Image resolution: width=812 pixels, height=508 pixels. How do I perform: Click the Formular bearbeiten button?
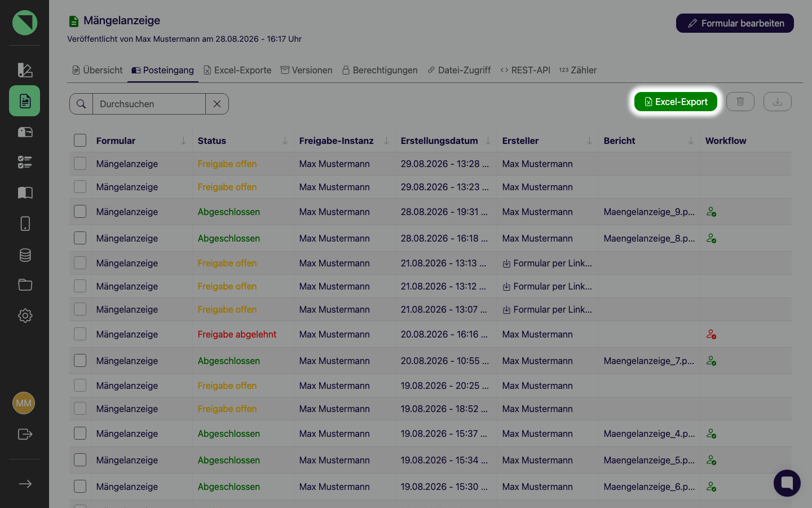click(735, 23)
